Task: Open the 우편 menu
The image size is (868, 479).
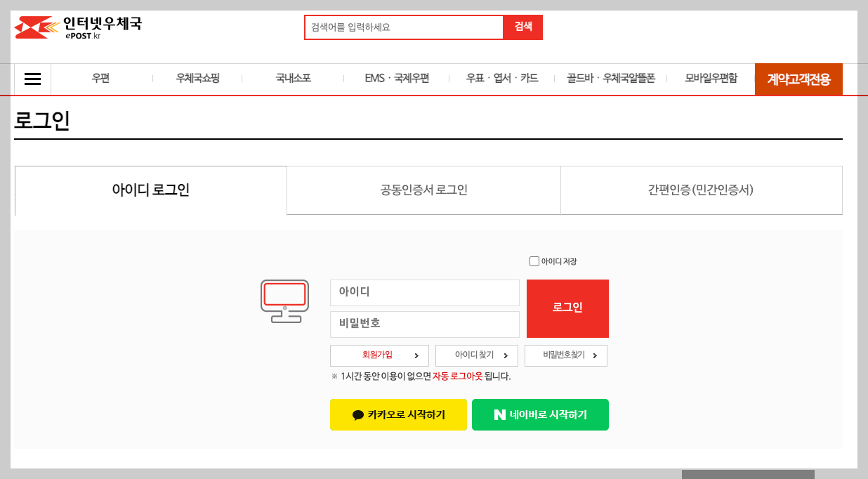Action: click(x=100, y=79)
